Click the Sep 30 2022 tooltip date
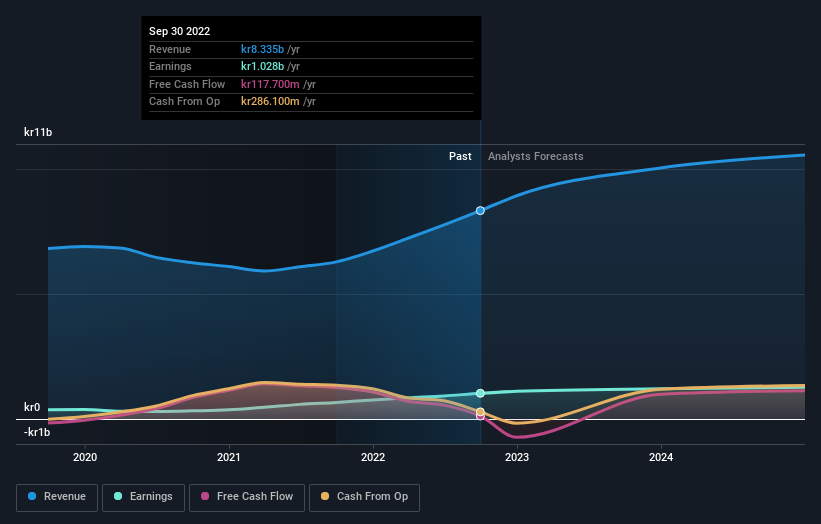The image size is (821, 524). [180, 31]
